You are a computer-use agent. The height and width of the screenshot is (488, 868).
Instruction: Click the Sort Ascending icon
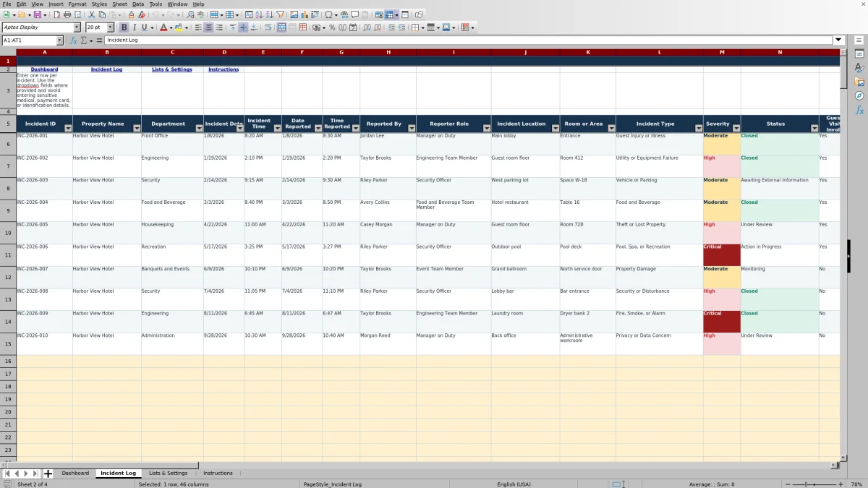[260, 14]
